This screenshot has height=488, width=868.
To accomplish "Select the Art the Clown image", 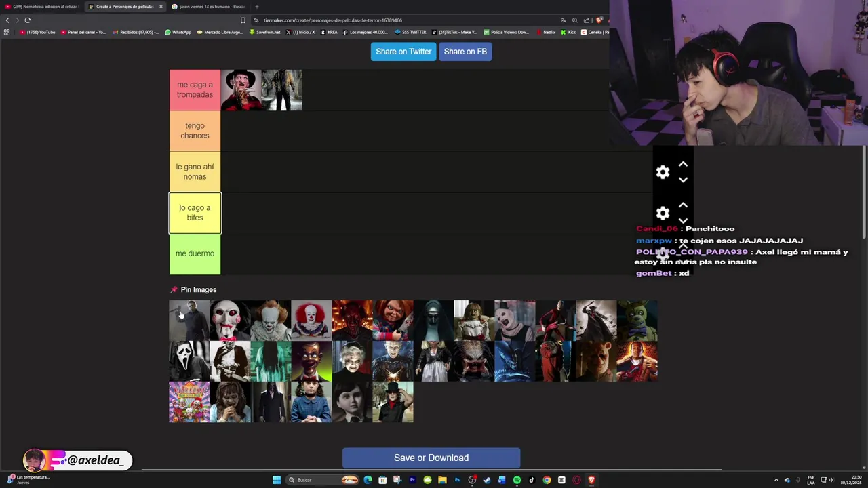I will click(515, 320).
